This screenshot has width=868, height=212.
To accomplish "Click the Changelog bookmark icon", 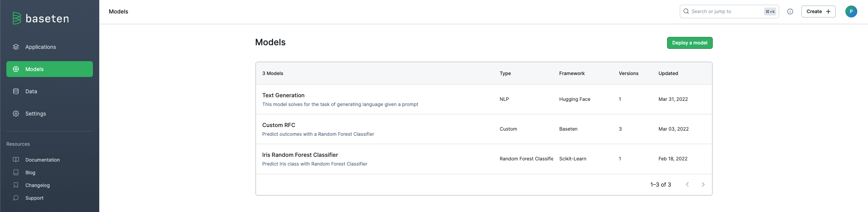I will coord(16,185).
